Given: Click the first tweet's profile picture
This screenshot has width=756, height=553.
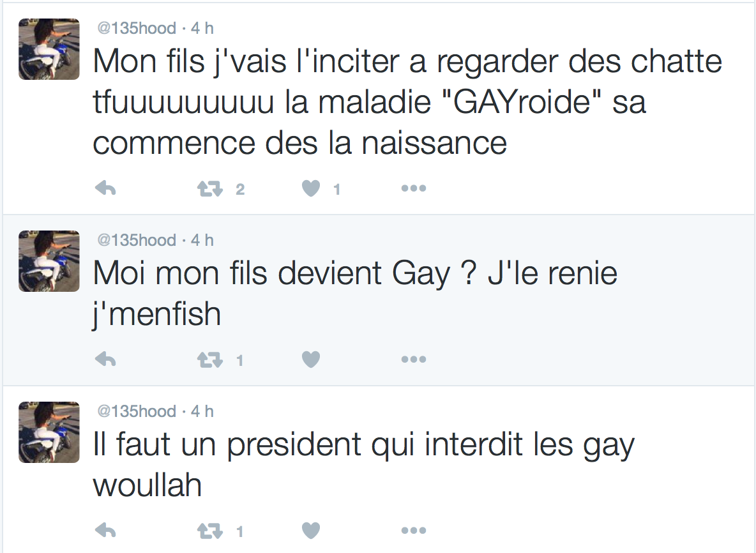Looking at the screenshot, I should pos(49,49).
